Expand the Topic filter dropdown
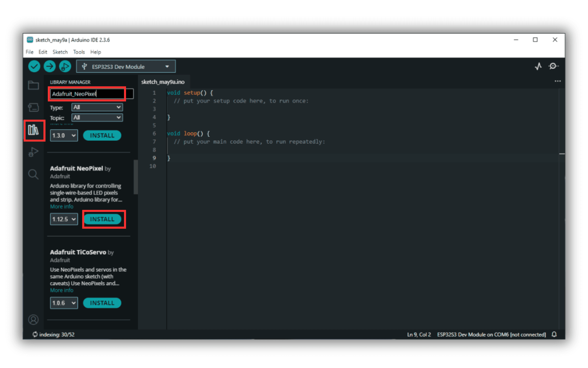588x368 pixels. [97, 118]
